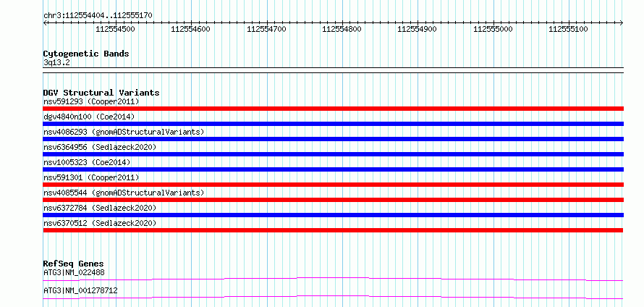Click the DGV Structural Variants track title
Screen dimensions: 644x307
101,93
